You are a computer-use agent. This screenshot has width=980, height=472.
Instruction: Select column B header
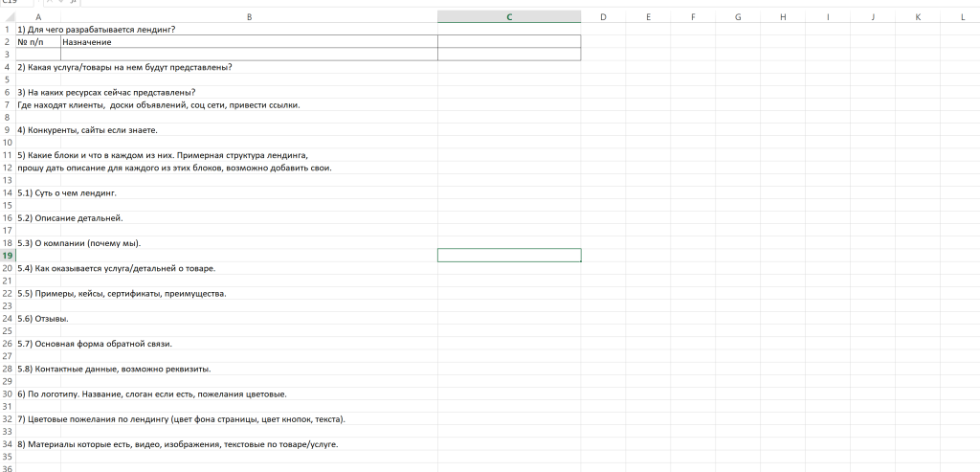pos(249,17)
